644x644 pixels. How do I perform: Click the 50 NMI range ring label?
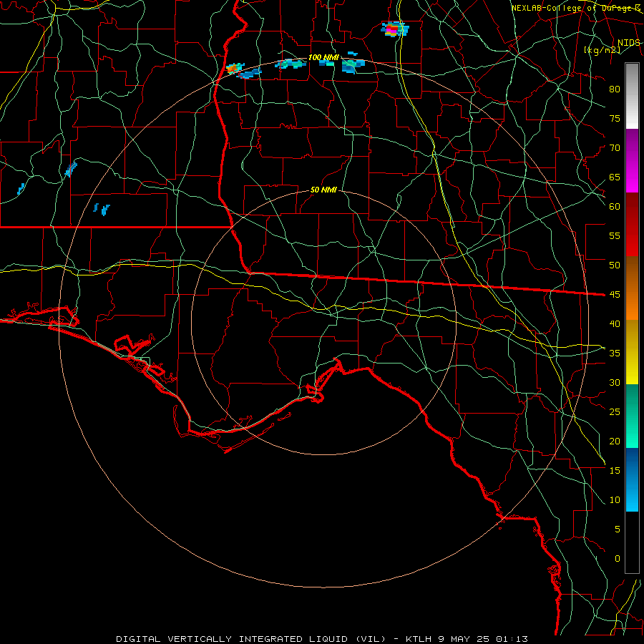(x=323, y=190)
